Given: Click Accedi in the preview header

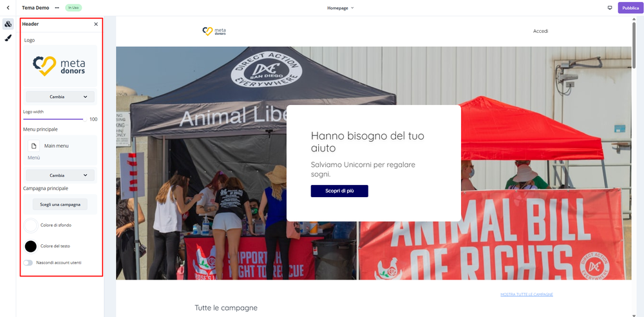Looking at the screenshot, I should pos(540,31).
